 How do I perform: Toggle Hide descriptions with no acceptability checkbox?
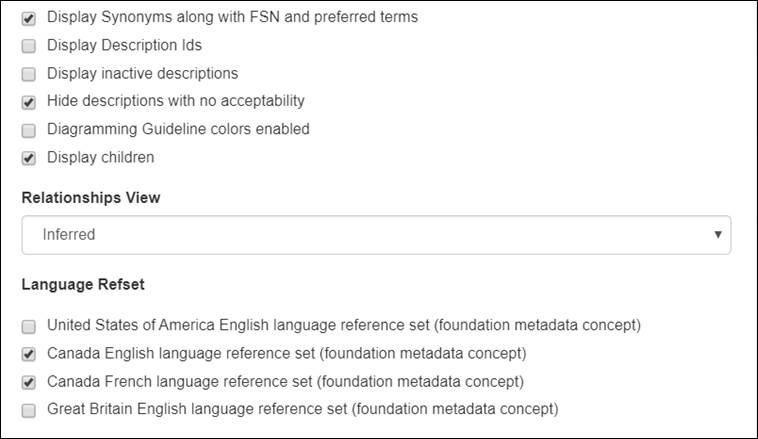pyautogui.click(x=29, y=102)
